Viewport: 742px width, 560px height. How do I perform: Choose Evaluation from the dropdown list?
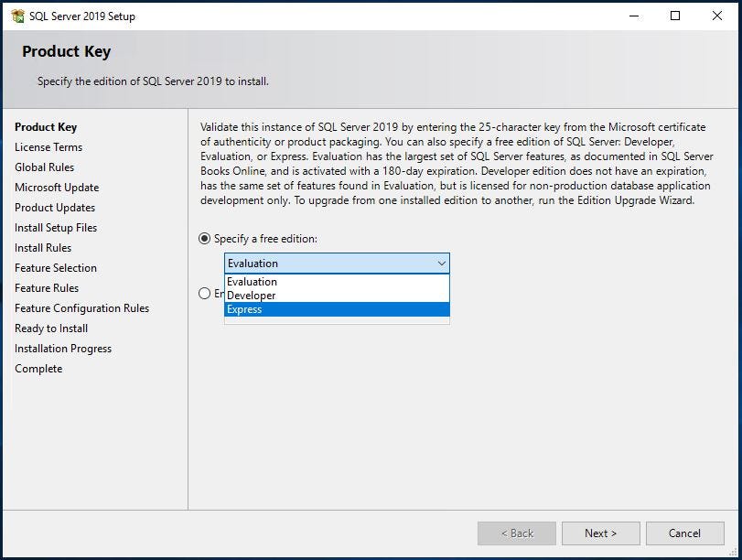coord(337,282)
